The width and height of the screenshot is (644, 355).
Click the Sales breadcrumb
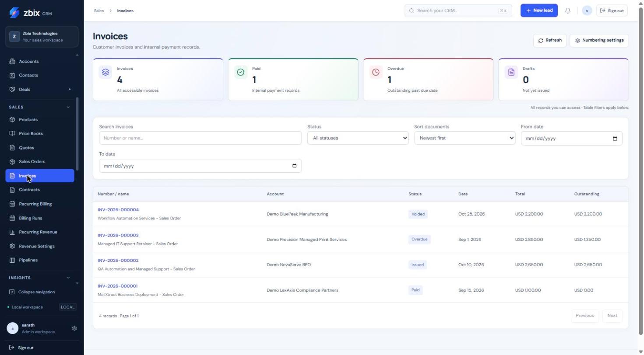pyautogui.click(x=99, y=10)
